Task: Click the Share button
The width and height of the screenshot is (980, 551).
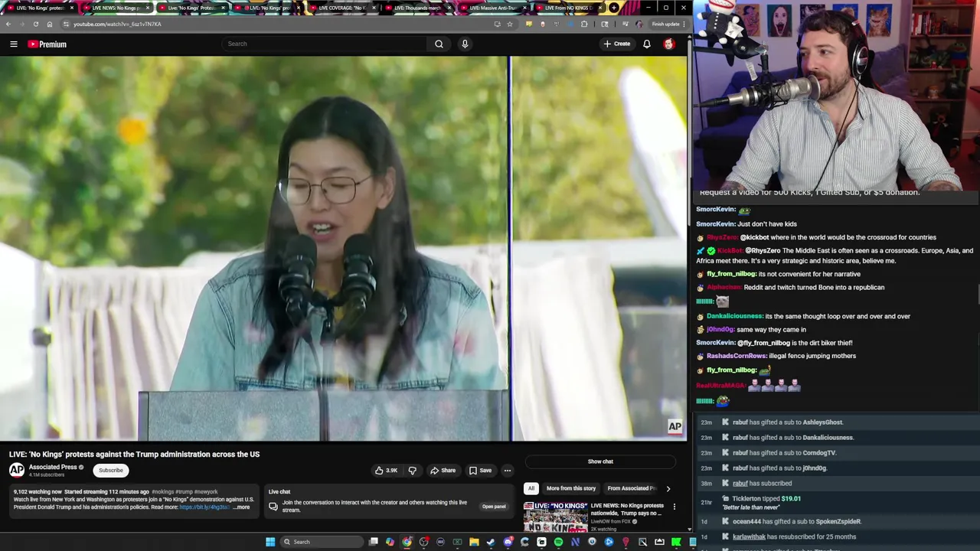Action: coord(443,471)
